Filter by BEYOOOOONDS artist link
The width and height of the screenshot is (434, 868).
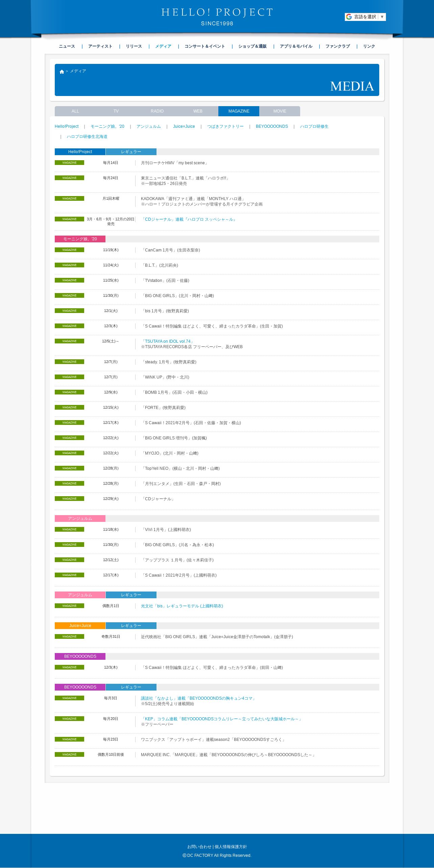point(272,126)
